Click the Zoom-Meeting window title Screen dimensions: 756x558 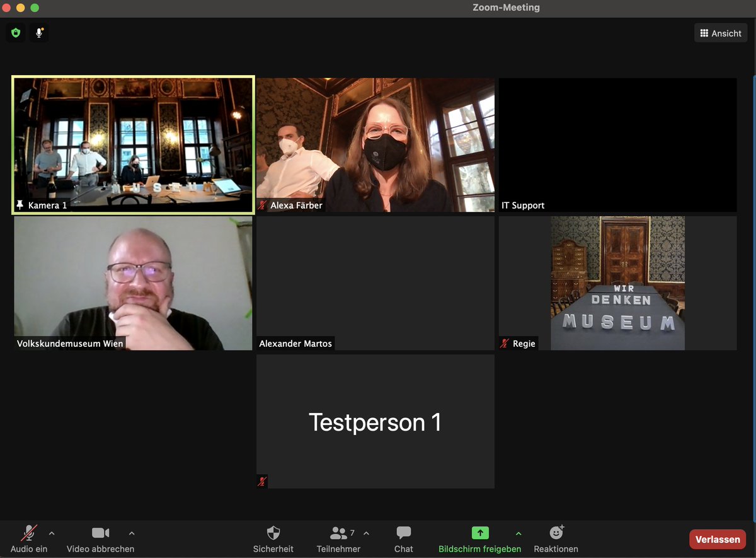tap(506, 8)
